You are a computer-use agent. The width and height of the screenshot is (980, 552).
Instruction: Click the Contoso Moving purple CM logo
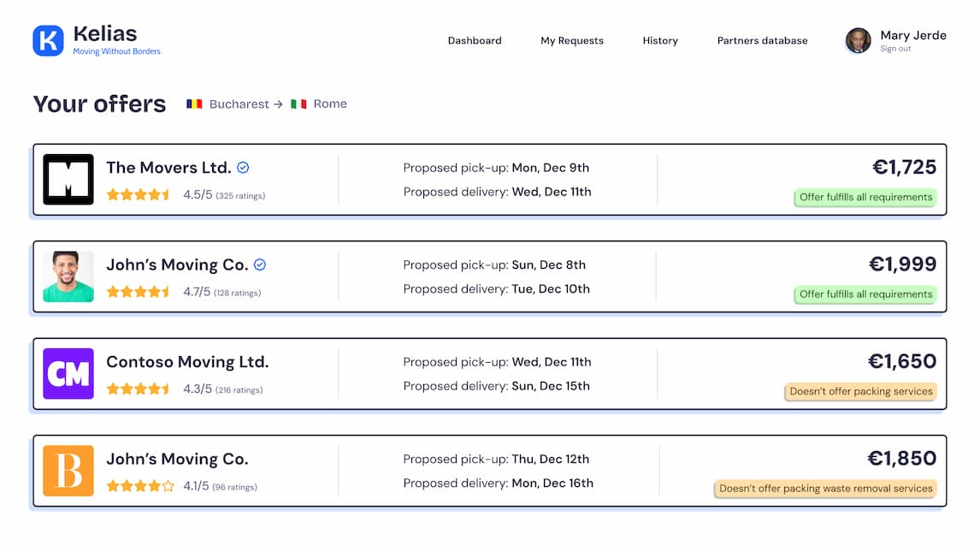click(68, 374)
